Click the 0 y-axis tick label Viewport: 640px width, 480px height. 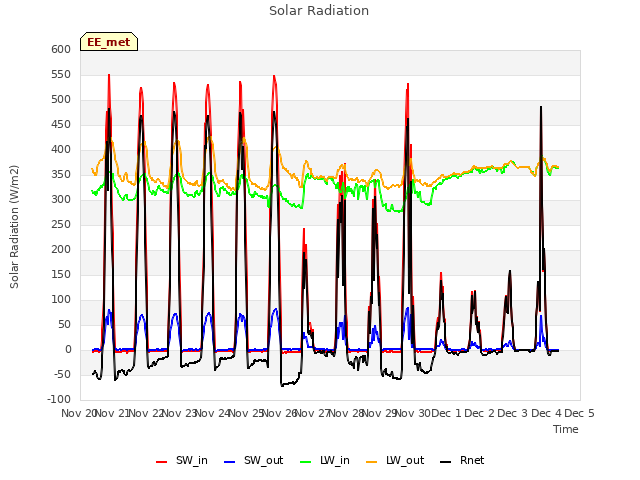coord(68,349)
